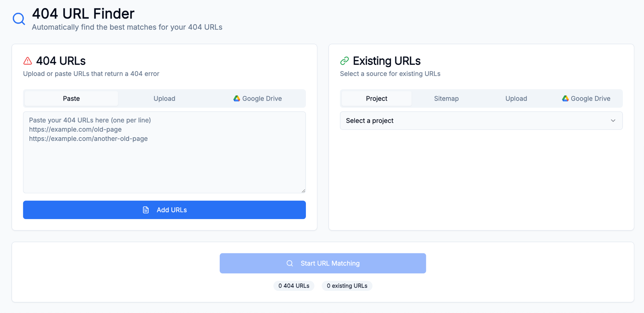Select the Project tab
This screenshot has width=644, height=313.
(x=377, y=98)
